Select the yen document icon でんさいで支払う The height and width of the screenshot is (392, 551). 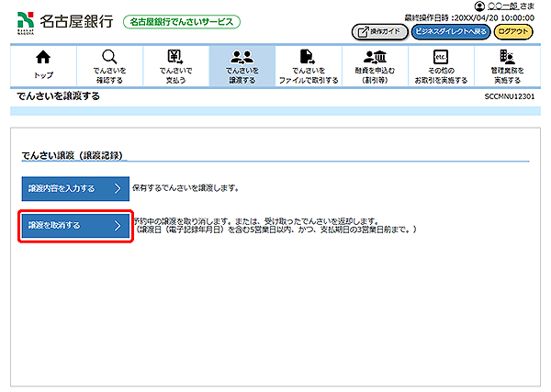pyautogui.click(x=175, y=58)
